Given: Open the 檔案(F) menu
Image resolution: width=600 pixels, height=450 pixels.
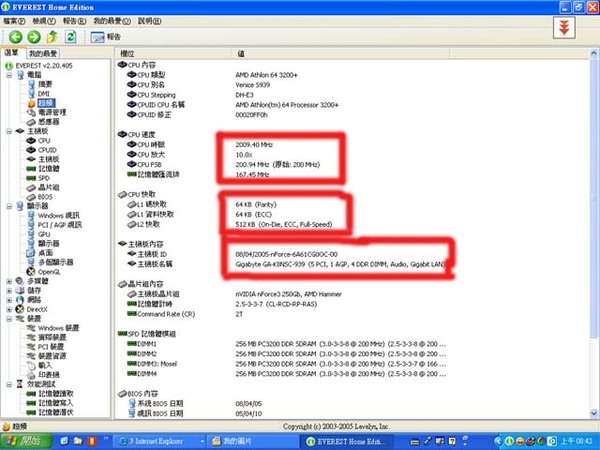Looking at the screenshot, I should pyautogui.click(x=14, y=21).
